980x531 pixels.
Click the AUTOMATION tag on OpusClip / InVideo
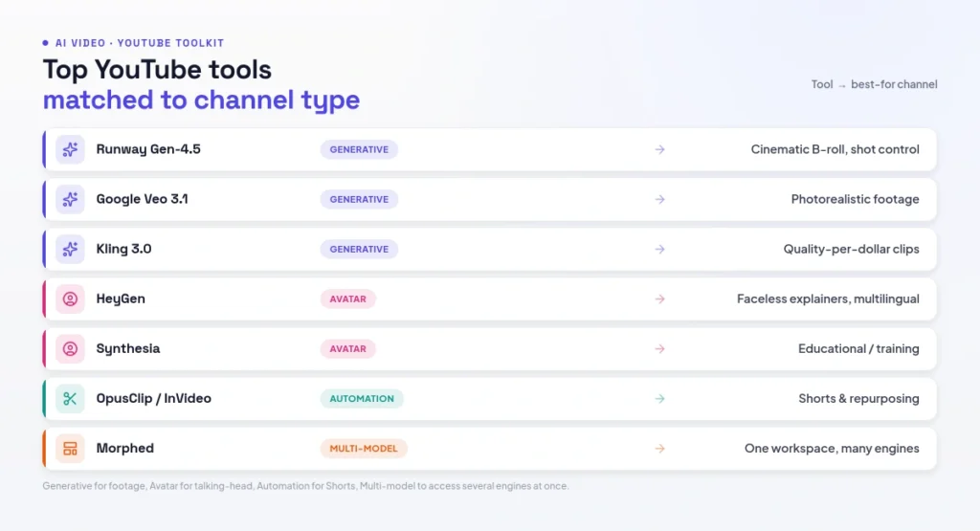362,399
